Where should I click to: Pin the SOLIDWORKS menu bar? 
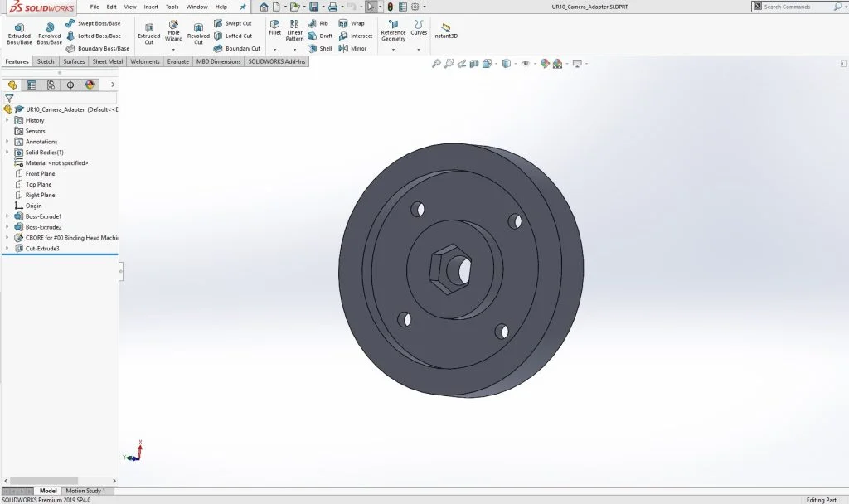pos(243,7)
